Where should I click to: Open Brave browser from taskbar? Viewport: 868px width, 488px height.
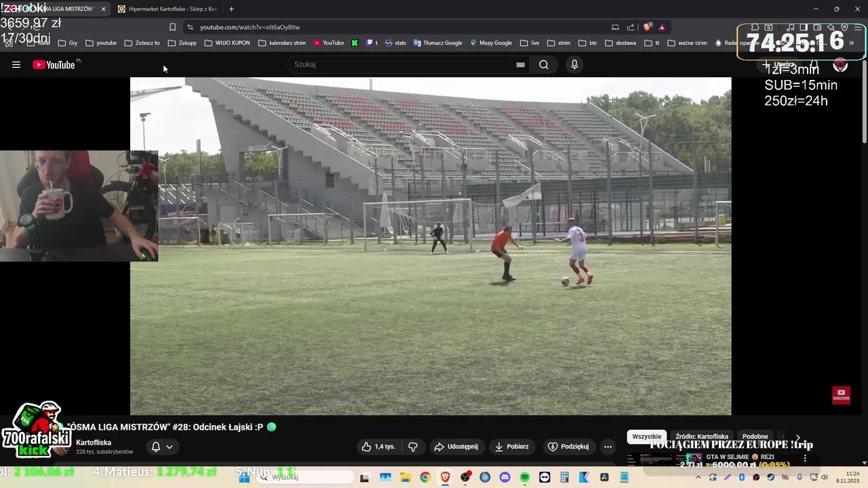tap(445, 477)
